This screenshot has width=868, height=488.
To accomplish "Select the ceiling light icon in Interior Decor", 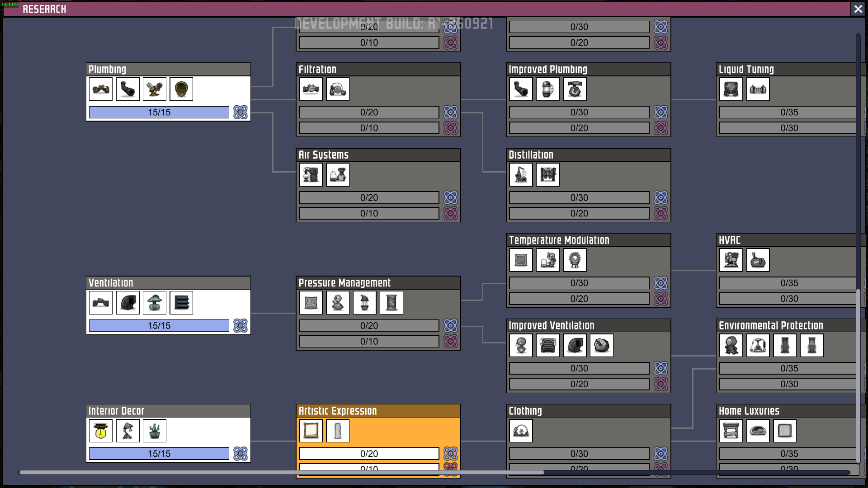I will [101, 431].
